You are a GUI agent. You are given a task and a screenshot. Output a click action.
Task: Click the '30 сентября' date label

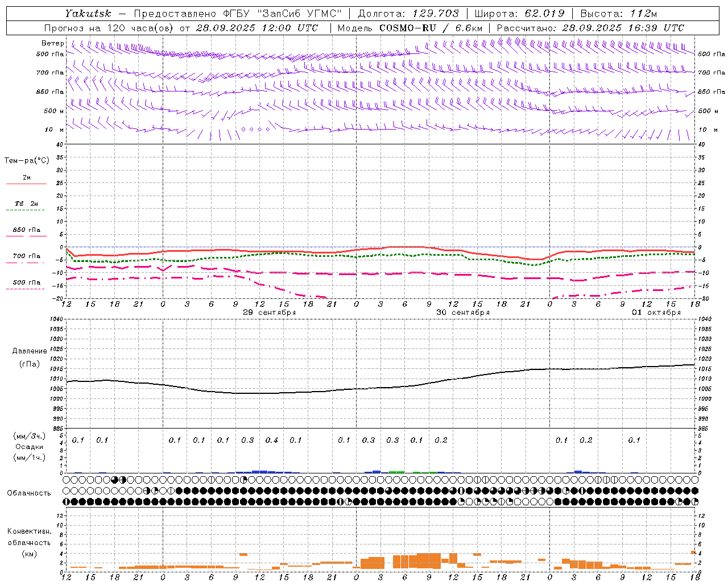(463, 313)
